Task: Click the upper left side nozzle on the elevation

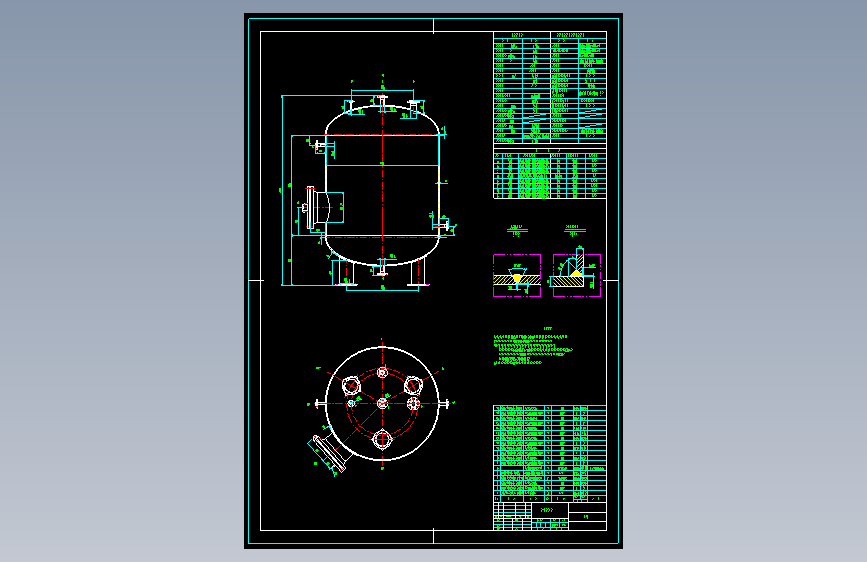Action: click(321, 147)
